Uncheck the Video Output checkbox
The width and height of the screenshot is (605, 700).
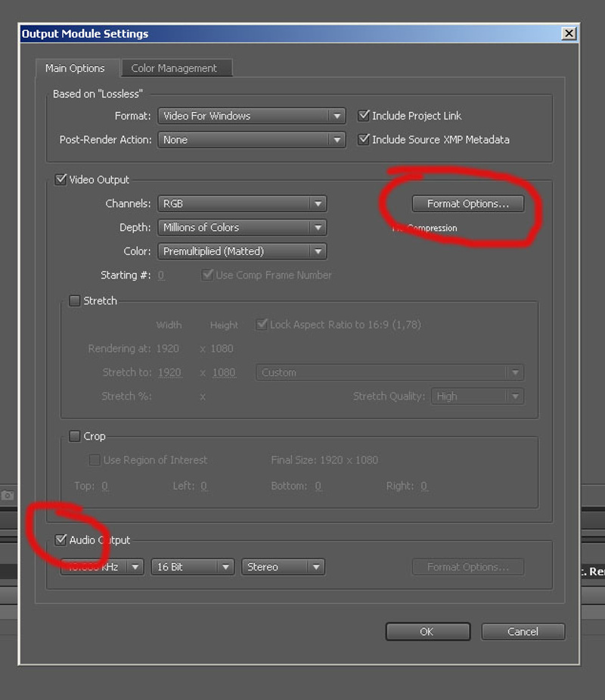(x=60, y=179)
